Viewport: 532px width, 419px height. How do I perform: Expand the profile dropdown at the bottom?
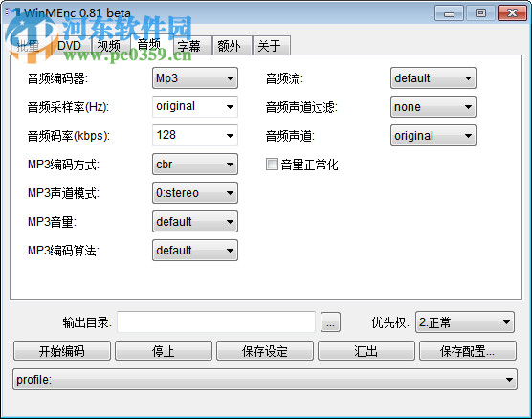pyautogui.click(x=265, y=380)
